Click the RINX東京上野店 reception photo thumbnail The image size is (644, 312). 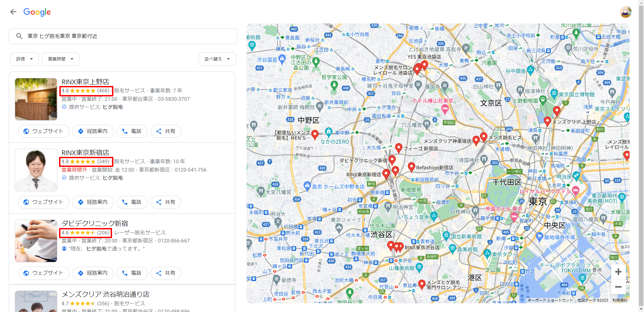[x=36, y=99]
